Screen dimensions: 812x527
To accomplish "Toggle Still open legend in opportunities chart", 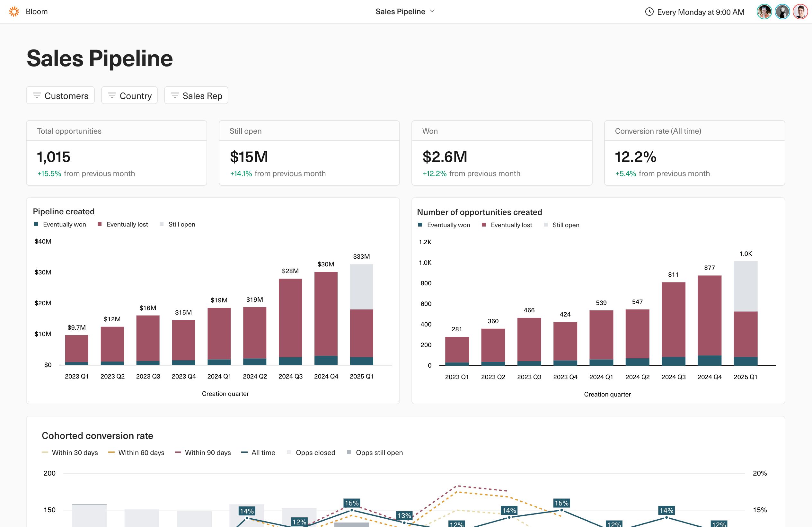I will click(561, 225).
